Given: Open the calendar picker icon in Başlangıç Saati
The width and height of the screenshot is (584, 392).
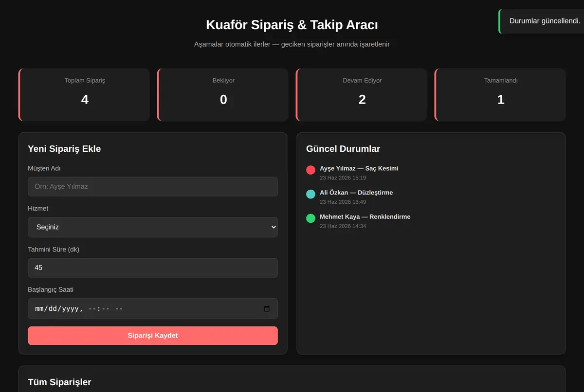Looking at the screenshot, I should [266, 309].
